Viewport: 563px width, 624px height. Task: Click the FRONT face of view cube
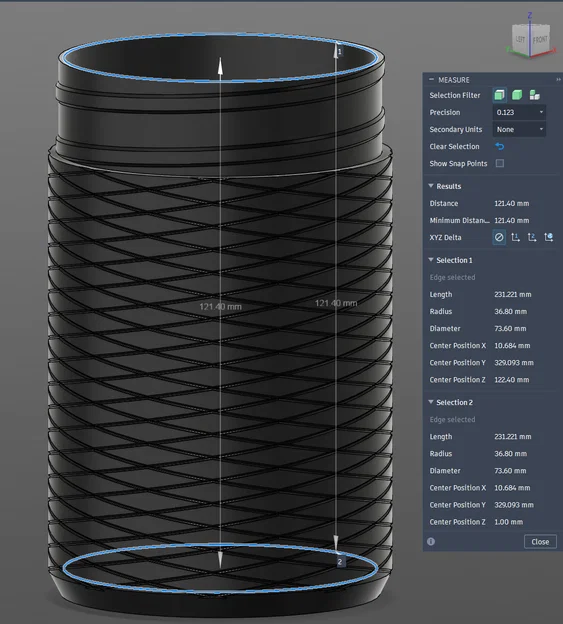pyautogui.click(x=540, y=39)
